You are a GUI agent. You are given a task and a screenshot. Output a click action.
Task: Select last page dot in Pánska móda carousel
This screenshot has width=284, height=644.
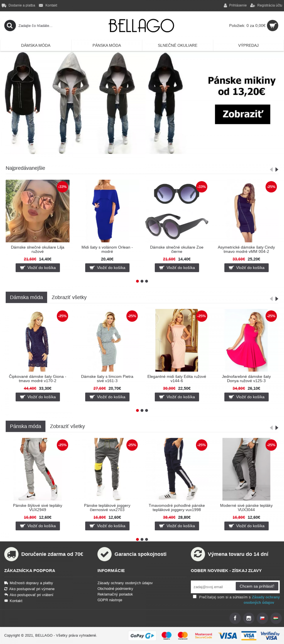[146, 539]
